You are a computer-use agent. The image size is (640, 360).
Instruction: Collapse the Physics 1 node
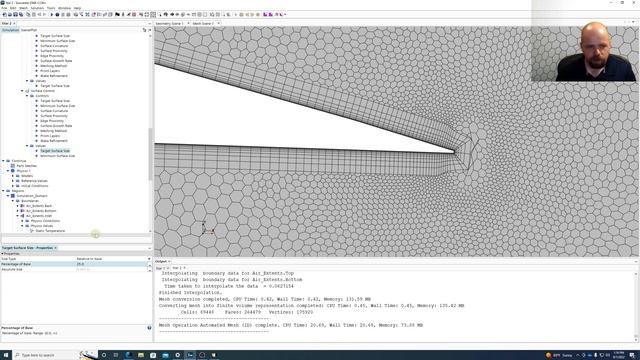point(8,171)
